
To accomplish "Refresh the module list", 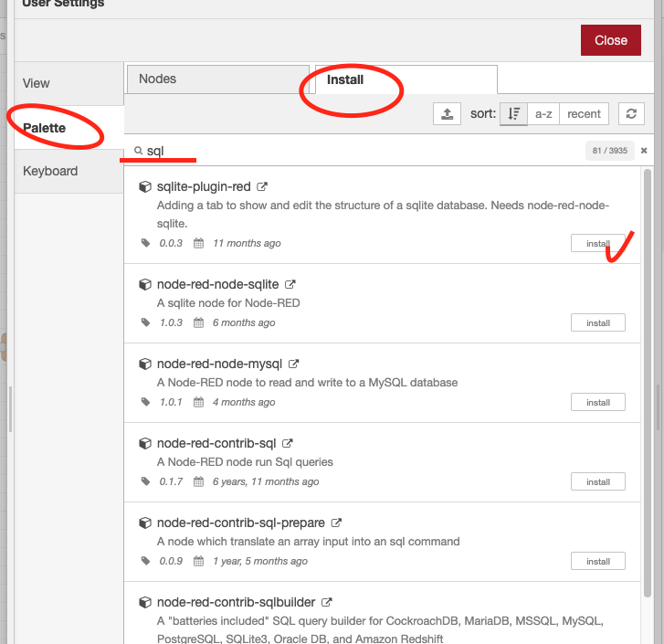I will click(631, 114).
